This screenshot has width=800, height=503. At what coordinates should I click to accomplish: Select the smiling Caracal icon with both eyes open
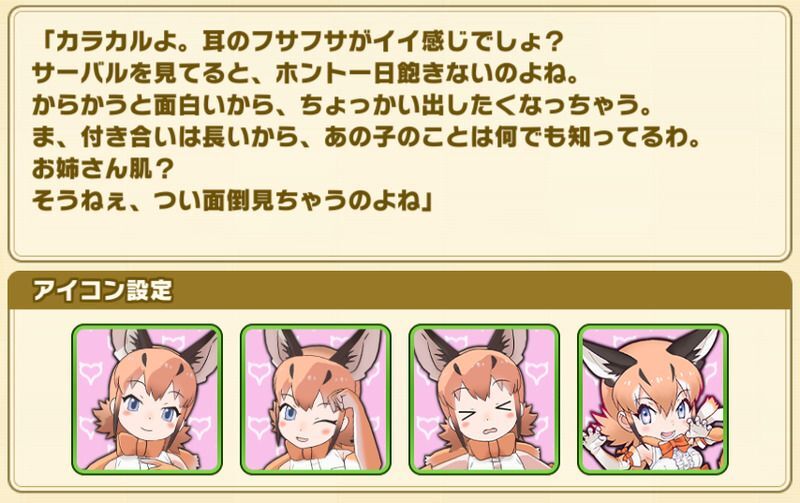coord(147,399)
